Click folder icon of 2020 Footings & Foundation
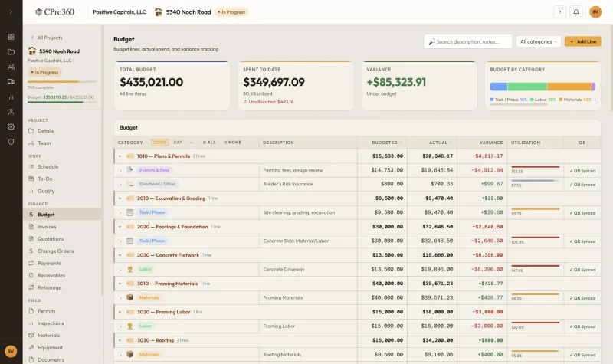Screen dimensions: 613x364 130,227
